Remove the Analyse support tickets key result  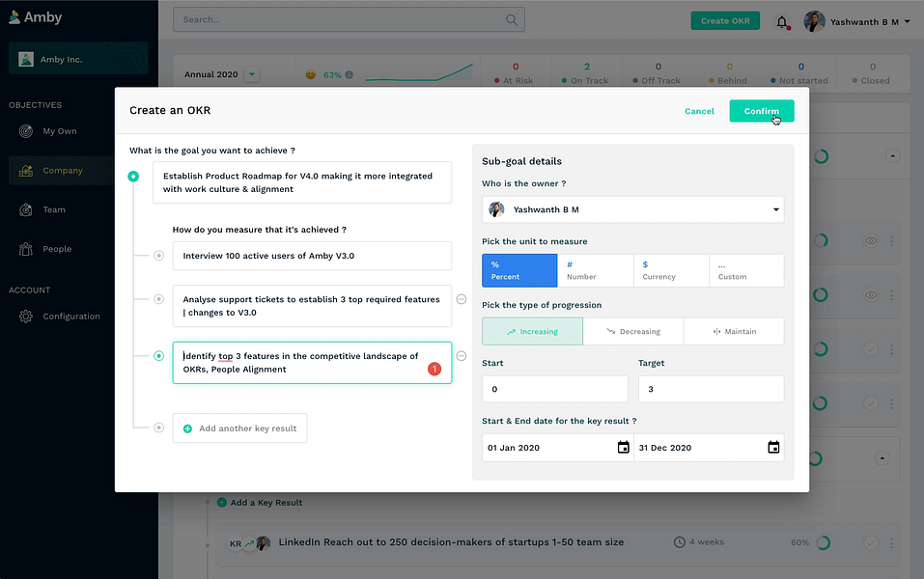pyautogui.click(x=462, y=299)
